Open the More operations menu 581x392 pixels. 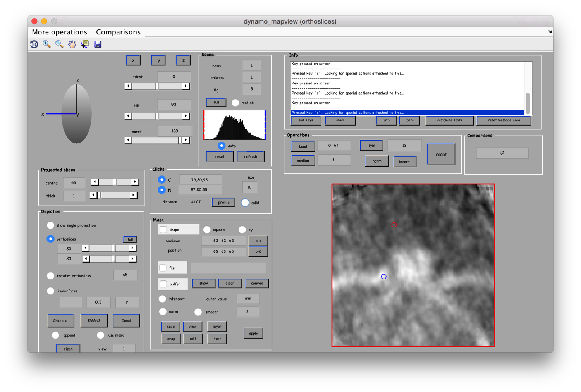(60, 32)
